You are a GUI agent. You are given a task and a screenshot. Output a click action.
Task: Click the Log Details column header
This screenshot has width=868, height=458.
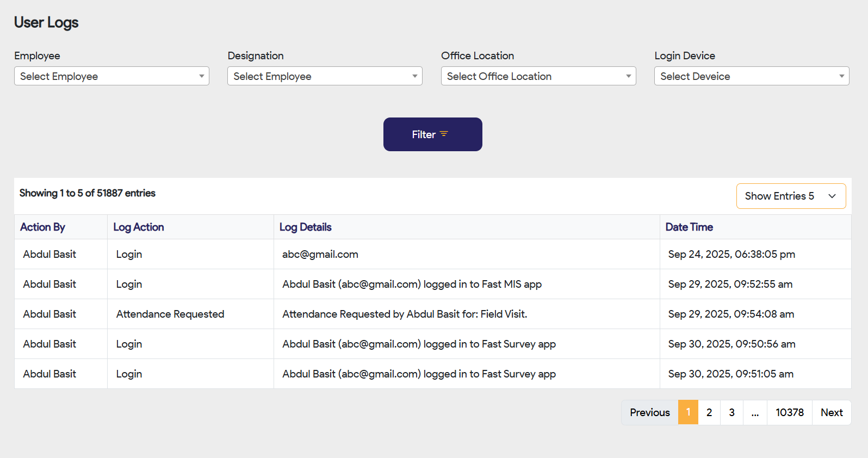305,227
